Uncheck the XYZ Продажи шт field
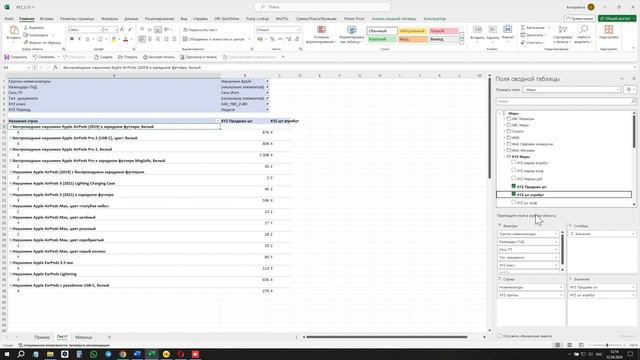This screenshot has width=640, height=360. tap(513, 186)
